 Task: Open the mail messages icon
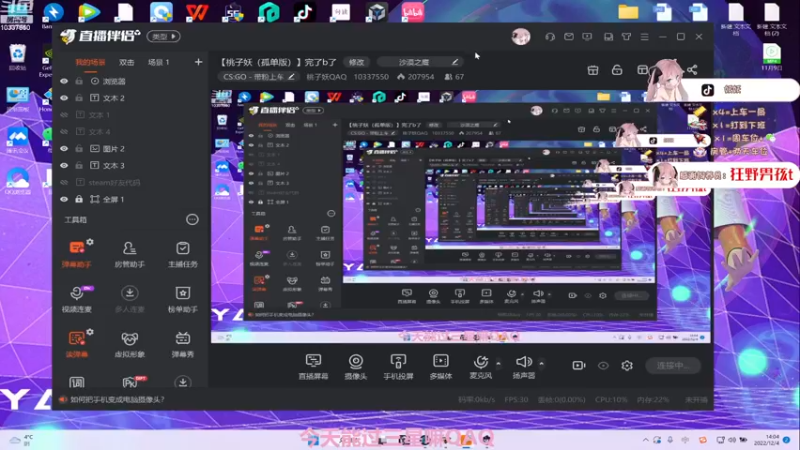[x=569, y=37]
